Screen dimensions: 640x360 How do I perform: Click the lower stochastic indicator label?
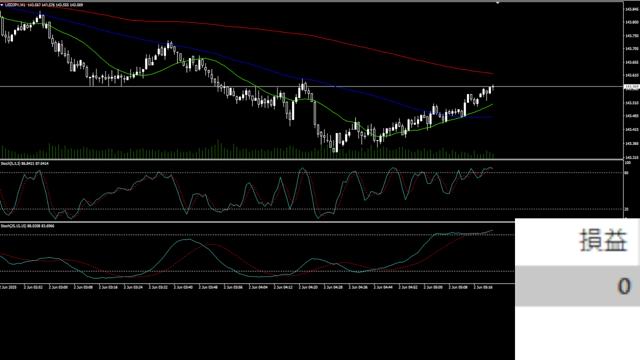point(27,226)
